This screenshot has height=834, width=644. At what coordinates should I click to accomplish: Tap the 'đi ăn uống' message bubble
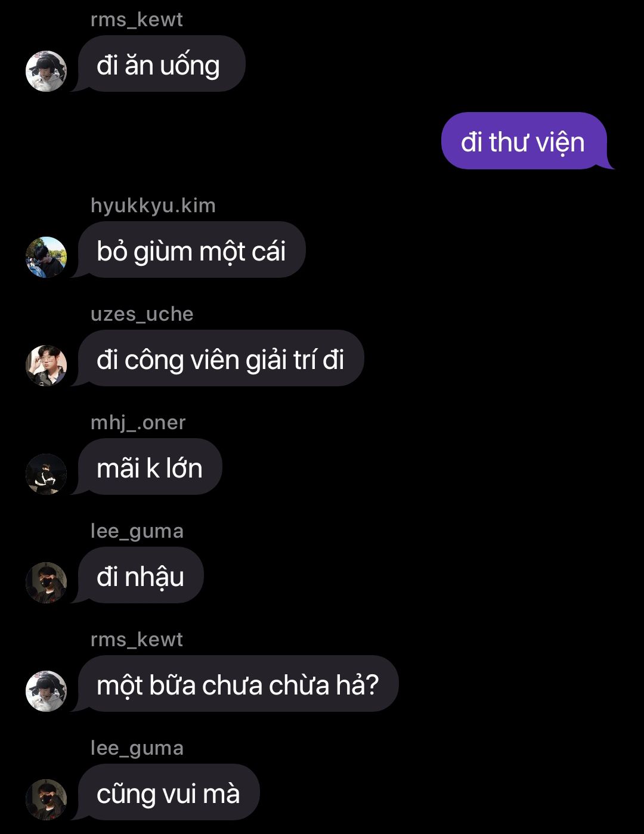pyautogui.click(x=161, y=64)
